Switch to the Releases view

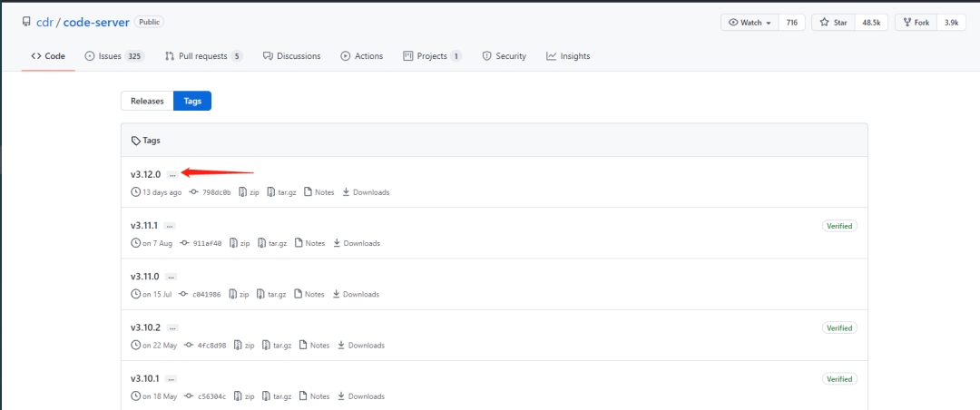[x=147, y=101]
